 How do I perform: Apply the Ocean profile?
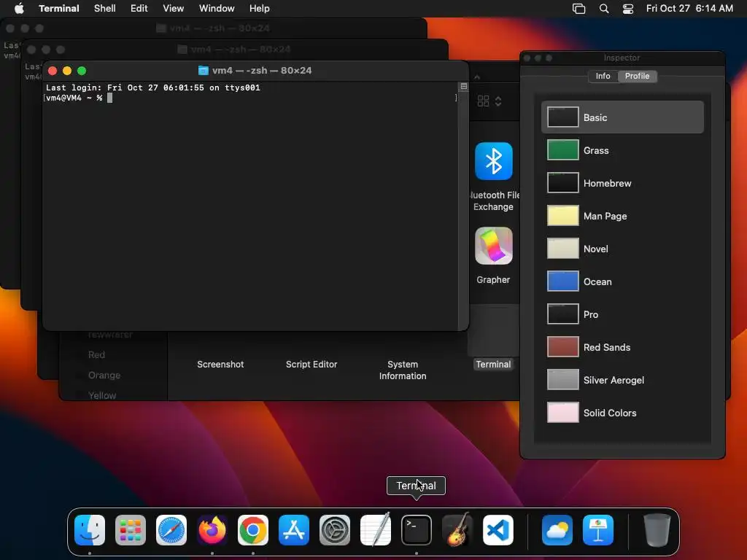(x=622, y=281)
